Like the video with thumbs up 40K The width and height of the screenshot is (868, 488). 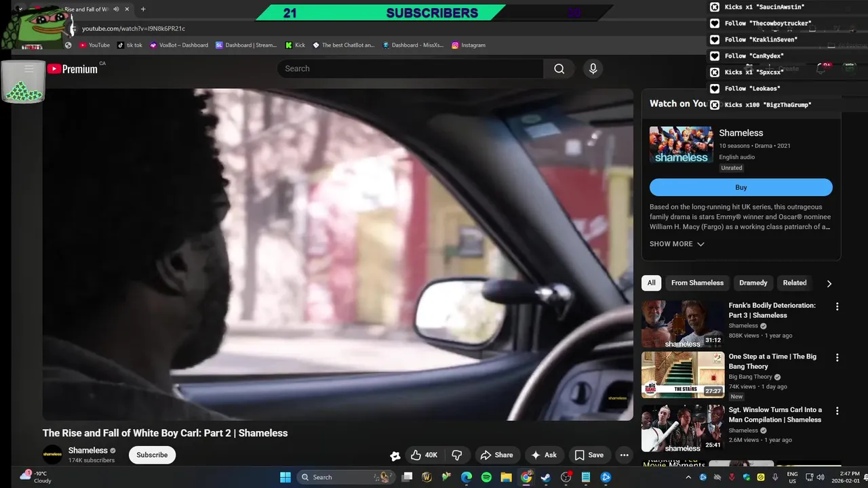(425, 455)
